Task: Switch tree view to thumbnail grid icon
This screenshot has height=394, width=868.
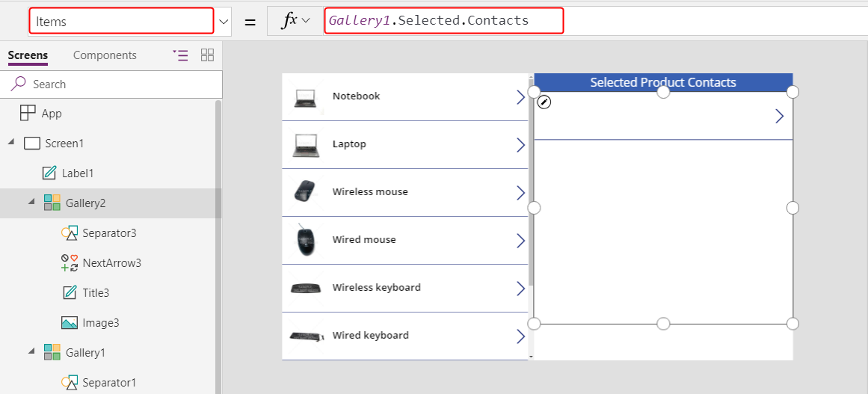Action: pos(208,55)
